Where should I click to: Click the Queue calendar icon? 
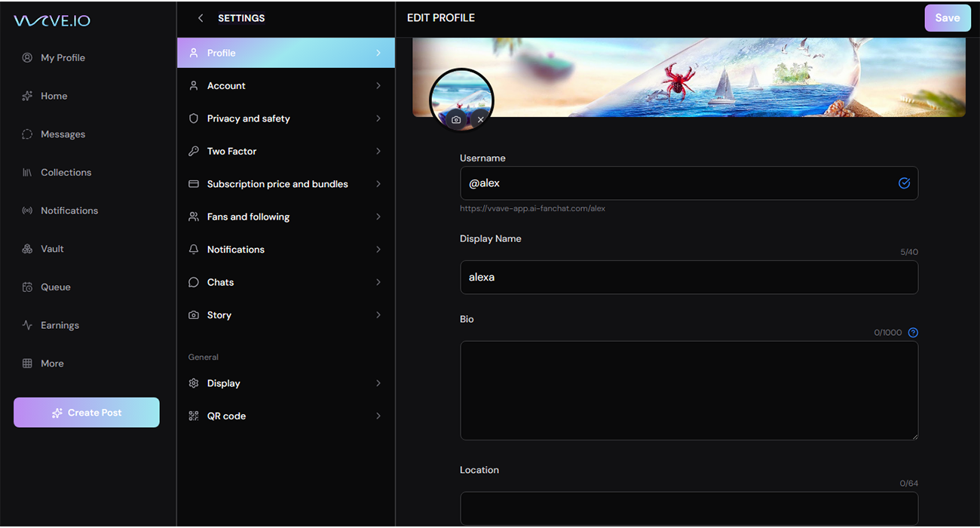point(27,287)
